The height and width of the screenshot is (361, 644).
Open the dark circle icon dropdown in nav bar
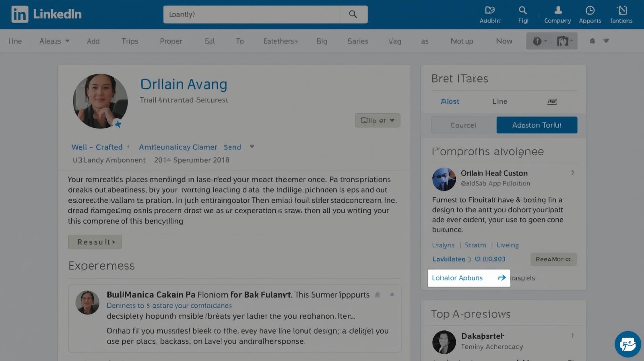click(x=539, y=41)
